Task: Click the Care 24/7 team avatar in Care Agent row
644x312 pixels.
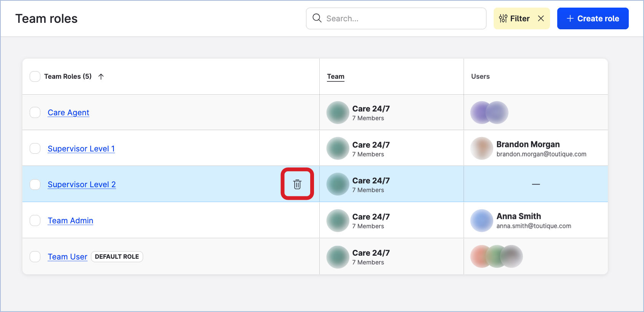Action: point(338,113)
